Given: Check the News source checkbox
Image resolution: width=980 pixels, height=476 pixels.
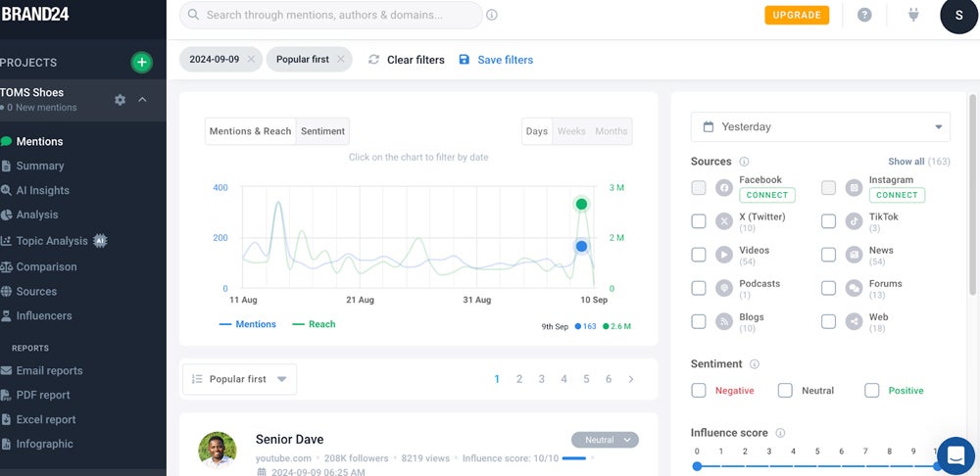Looking at the screenshot, I should (828, 255).
